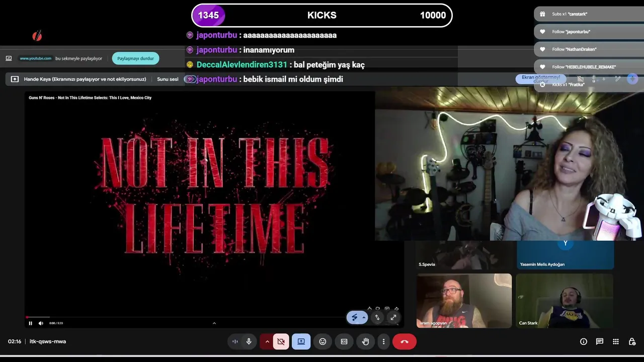The image size is (644, 362).
Task: Click pencil sparkle notes icon
Action: tap(618, 79)
